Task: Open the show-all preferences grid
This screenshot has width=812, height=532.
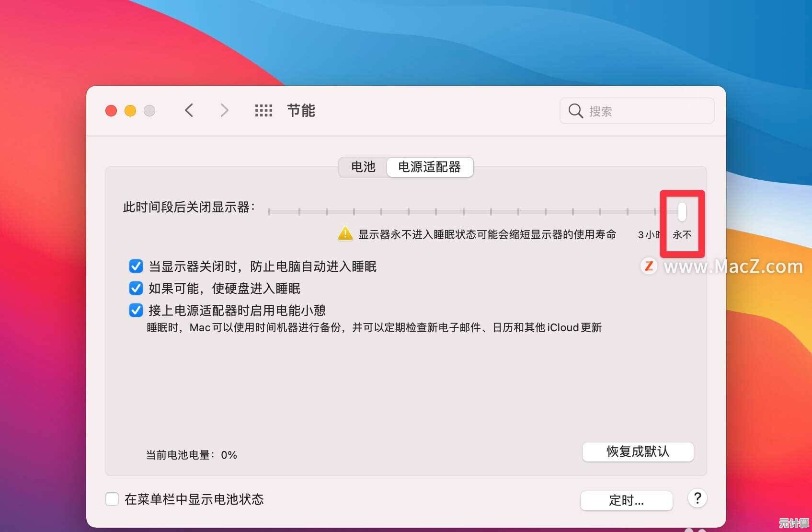Action: point(263,111)
